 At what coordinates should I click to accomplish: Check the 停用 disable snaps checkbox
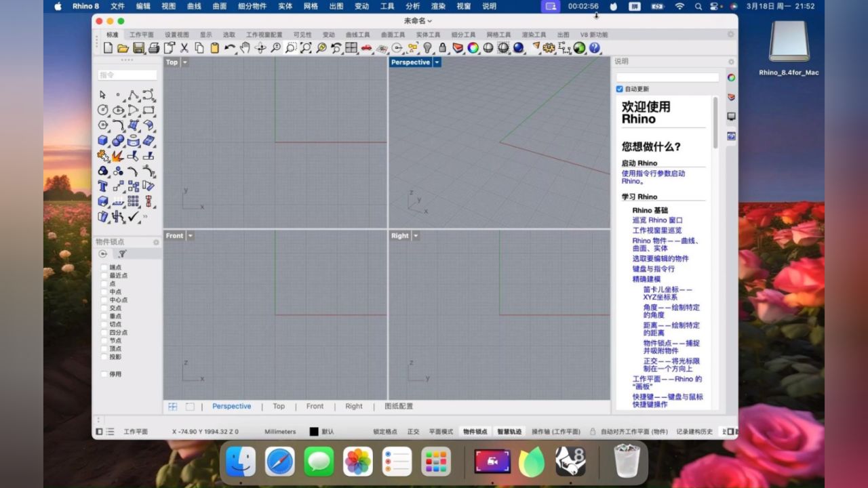click(x=104, y=374)
